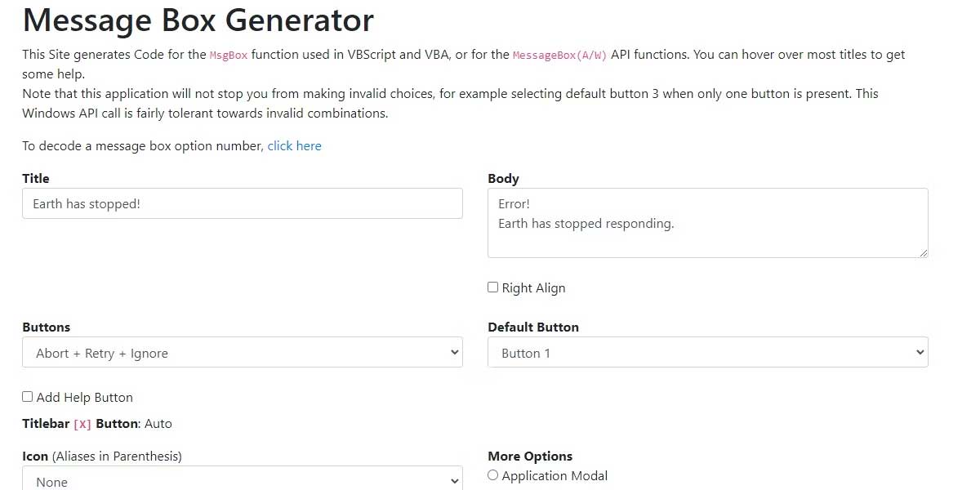980x490 pixels.
Task: Click the 'Default Button' label
Action: coord(533,327)
